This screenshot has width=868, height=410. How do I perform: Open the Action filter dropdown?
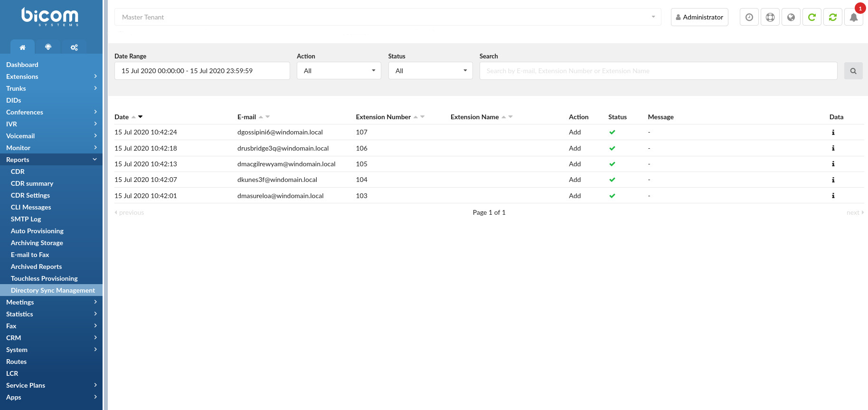[339, 71]
